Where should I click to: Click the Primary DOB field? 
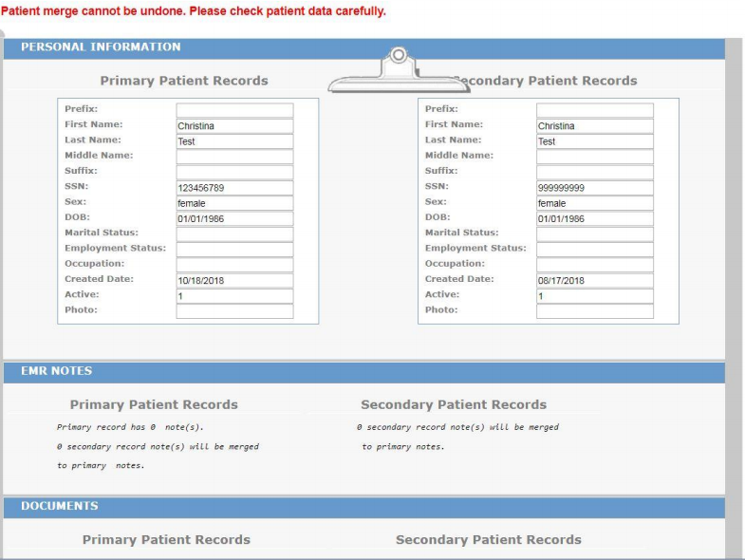pyautogui.click(x=234, y=218)
